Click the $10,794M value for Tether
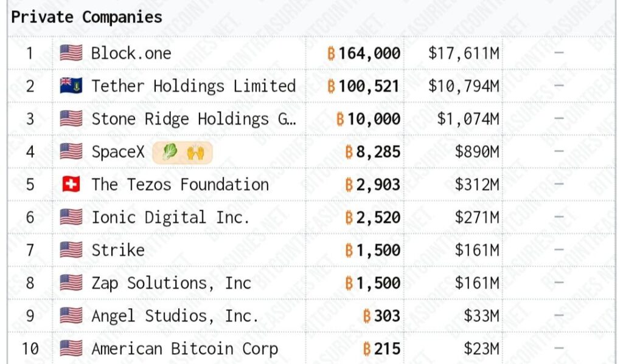The height and width of the screenshot is (364, 623). point(464,86)
